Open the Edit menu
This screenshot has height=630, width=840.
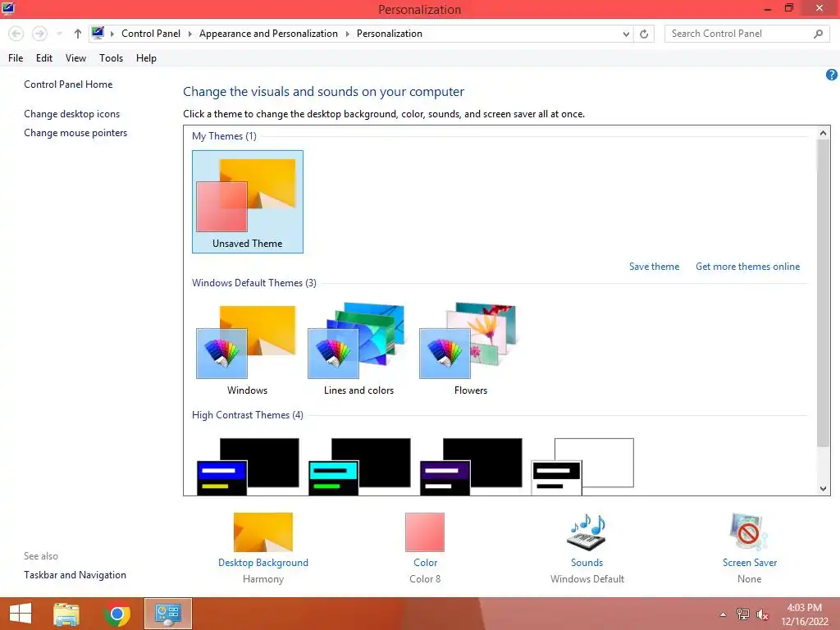click(44, 58)
